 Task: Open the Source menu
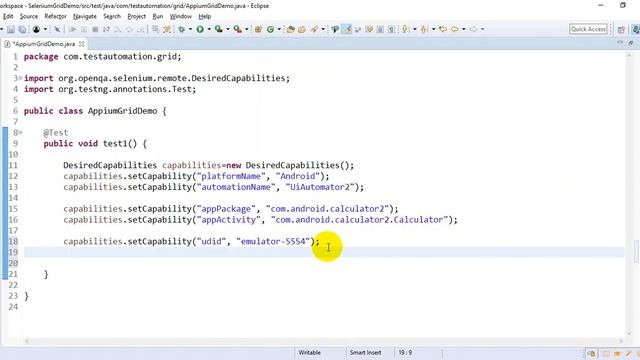tap(29, 16)
